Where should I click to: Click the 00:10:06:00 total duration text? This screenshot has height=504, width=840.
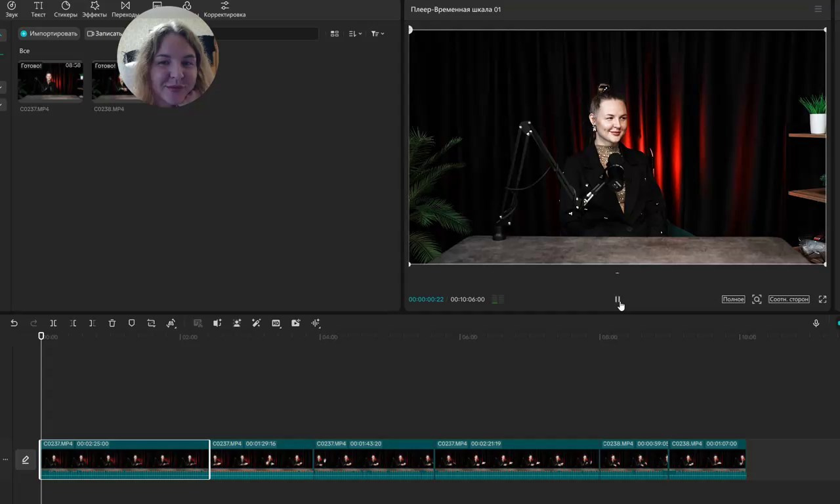pos(467,299)
